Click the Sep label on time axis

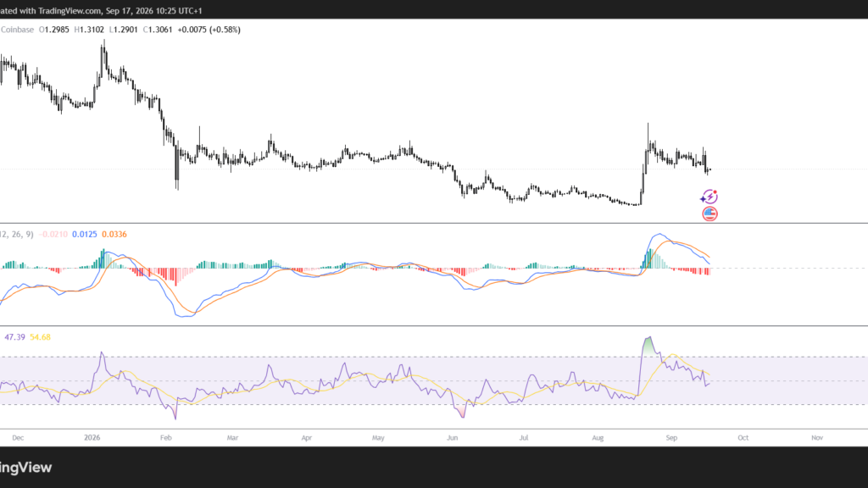pos(671,438)
